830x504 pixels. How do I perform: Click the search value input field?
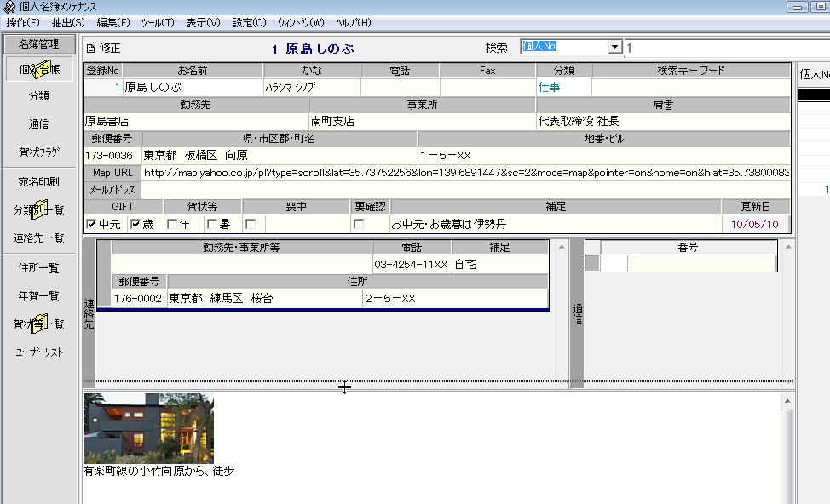click(x=727, y=49)
